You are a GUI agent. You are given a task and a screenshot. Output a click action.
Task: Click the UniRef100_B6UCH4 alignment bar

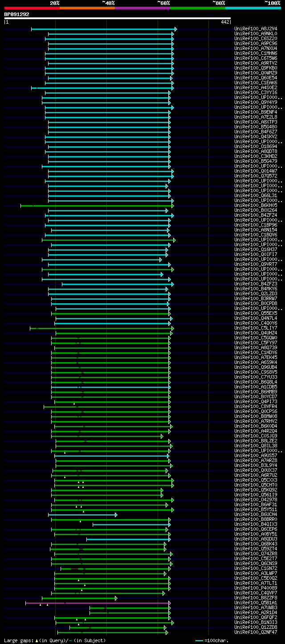click(x=83, y=515)
